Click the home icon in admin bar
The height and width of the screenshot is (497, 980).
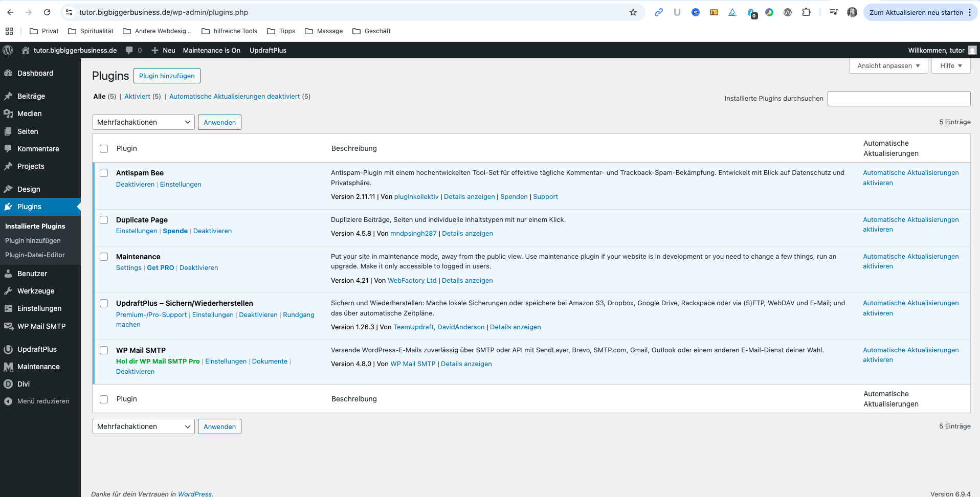(x=26, y=50)
